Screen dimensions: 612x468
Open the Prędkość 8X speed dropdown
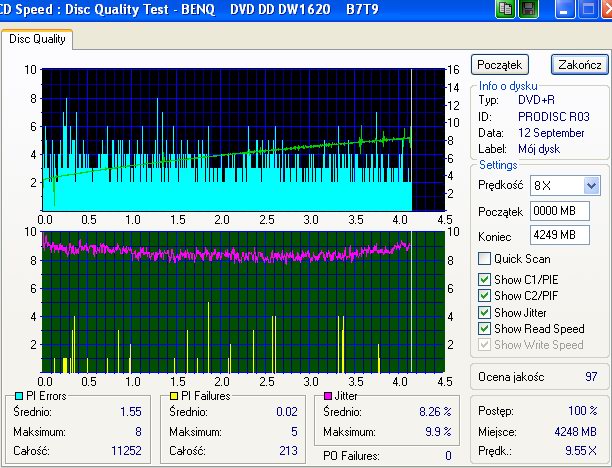[x=591, y=185]
